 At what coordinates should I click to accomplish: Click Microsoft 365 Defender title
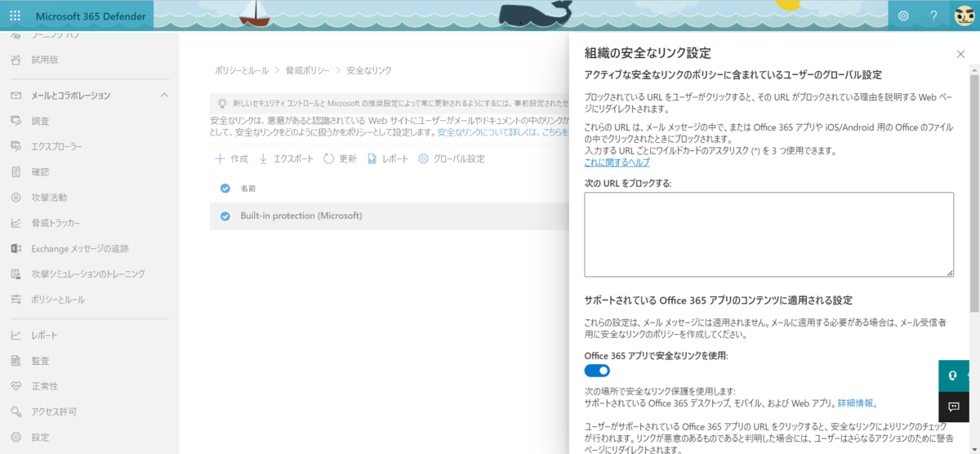(x=90, y=16)
